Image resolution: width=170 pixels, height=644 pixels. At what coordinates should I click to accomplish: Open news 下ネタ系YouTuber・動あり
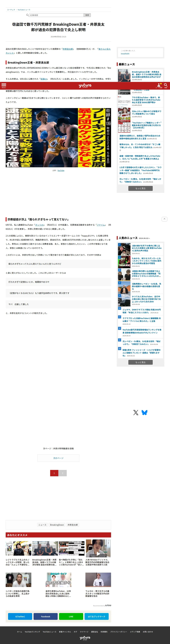point(140,101)
